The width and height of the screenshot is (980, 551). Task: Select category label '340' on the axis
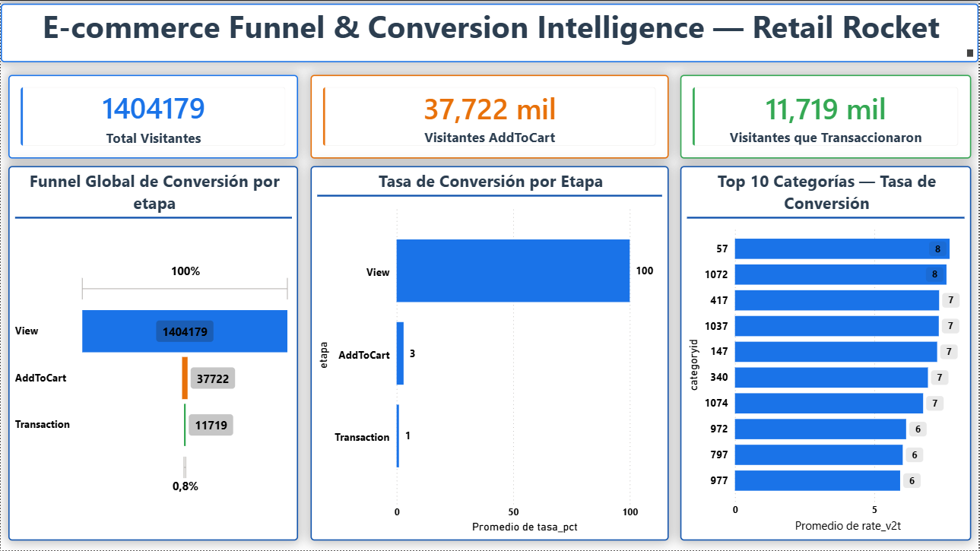[x=719, y=378]
